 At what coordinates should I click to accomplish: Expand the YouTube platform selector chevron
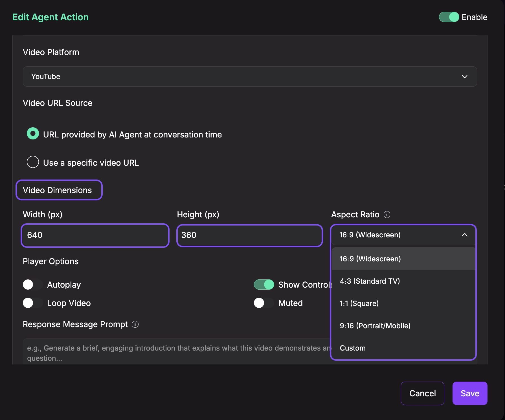464,76
